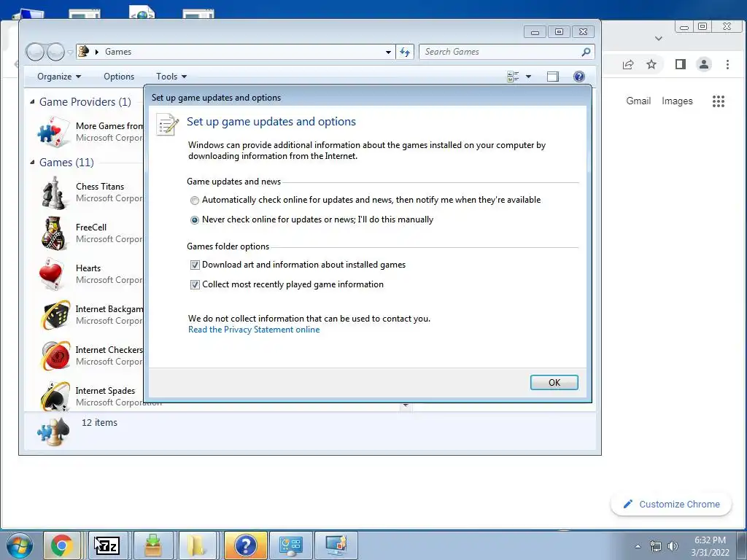Open Read the Privacy Statement online link
This screenshot has height=560, width=747.
(254, 330)
